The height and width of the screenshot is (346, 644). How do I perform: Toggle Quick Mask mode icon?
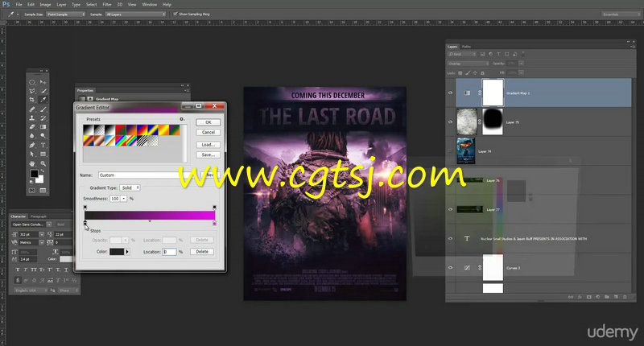click(32, 191)
